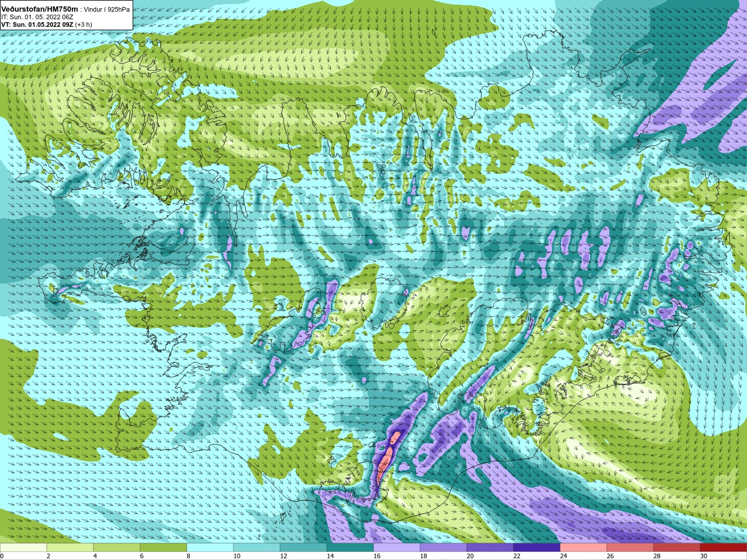Viewport: 747px width, 560px height.
Task: Click the light green 2–4 legend swatch
Action: (70, 548)
